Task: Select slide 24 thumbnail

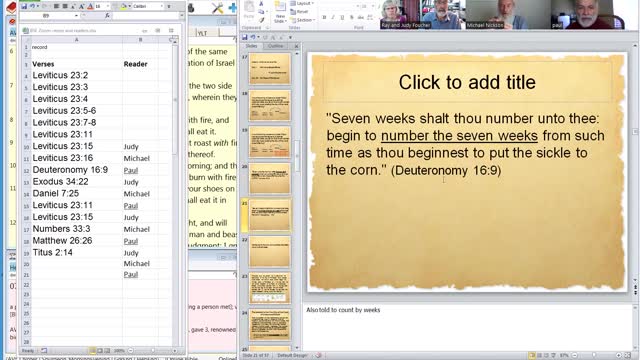Action: point(269,324)
